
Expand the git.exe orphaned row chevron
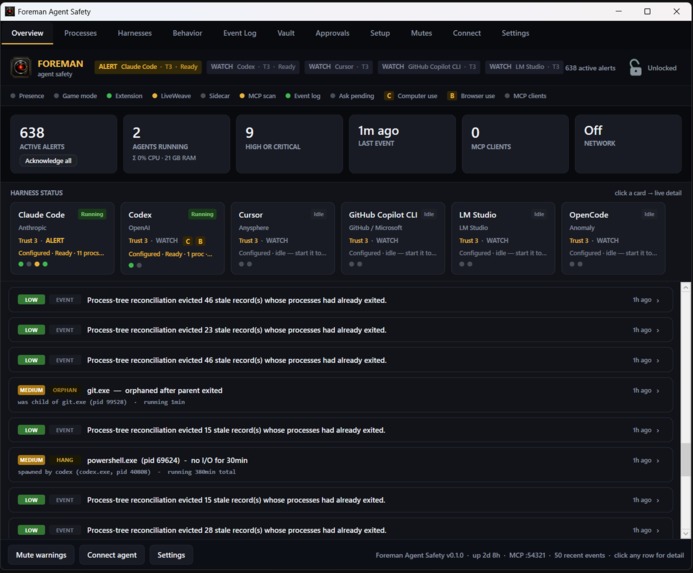(658, 391)
